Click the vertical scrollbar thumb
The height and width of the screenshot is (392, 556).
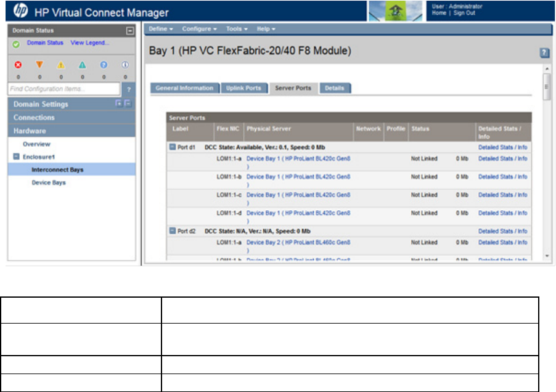[547, 87]
